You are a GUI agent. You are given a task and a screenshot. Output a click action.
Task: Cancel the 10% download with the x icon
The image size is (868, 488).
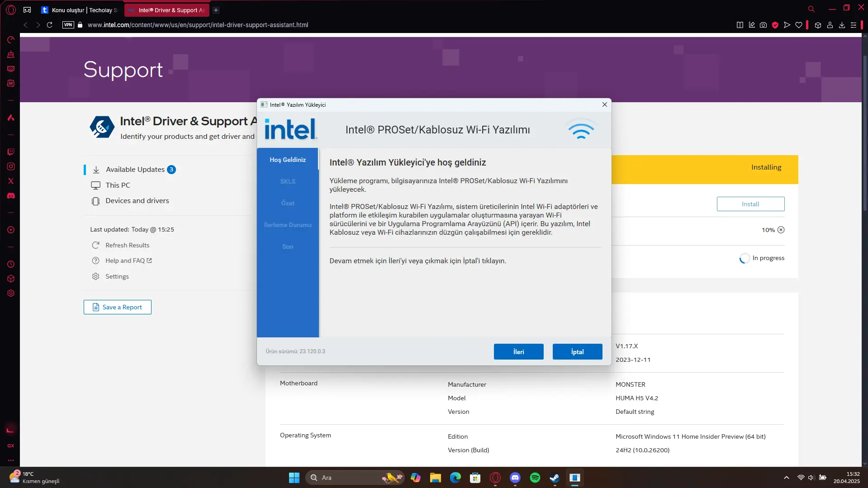coord(781,230)
